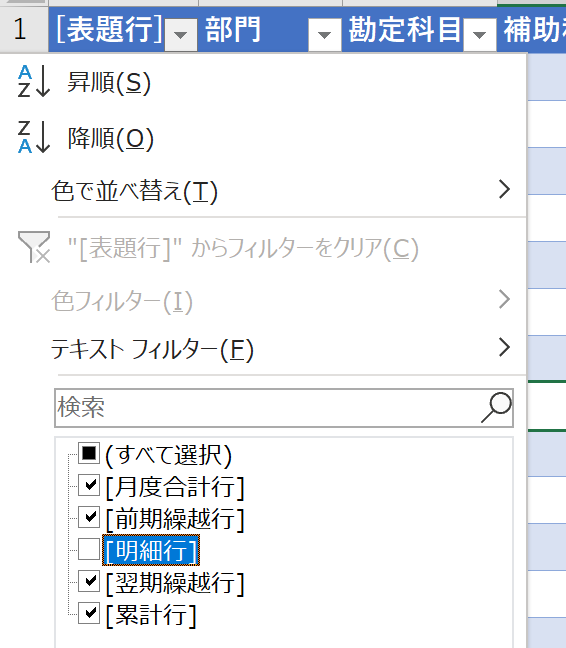Click into the 検索 search box

click(284, 408)
